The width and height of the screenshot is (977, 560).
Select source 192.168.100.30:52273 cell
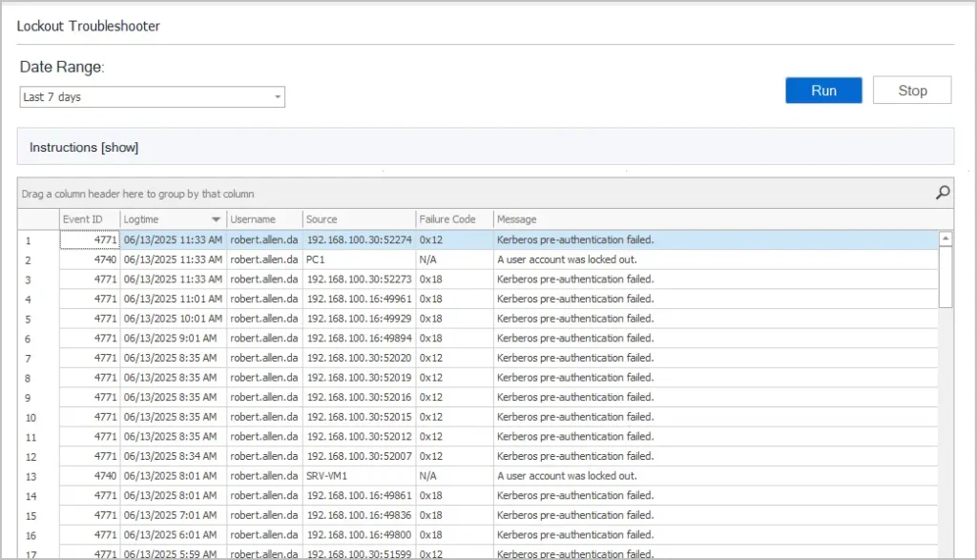[360, 280]
